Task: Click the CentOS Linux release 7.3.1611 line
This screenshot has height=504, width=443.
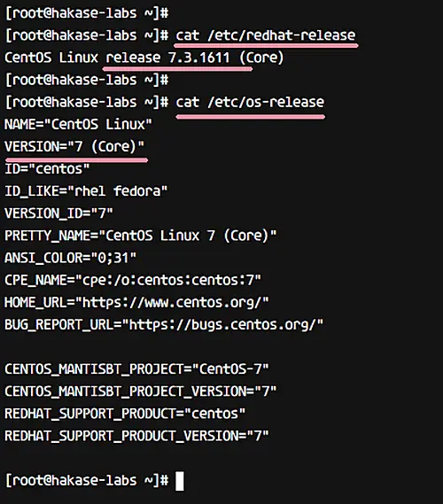Action: (144, 58)
